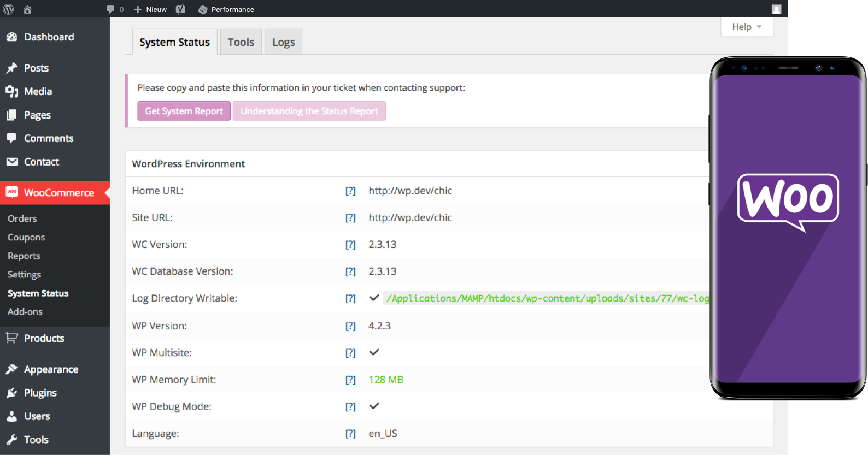868x455 pixels.
Task: Click help tip beside Home URL
Action: (x=350, y=191)
